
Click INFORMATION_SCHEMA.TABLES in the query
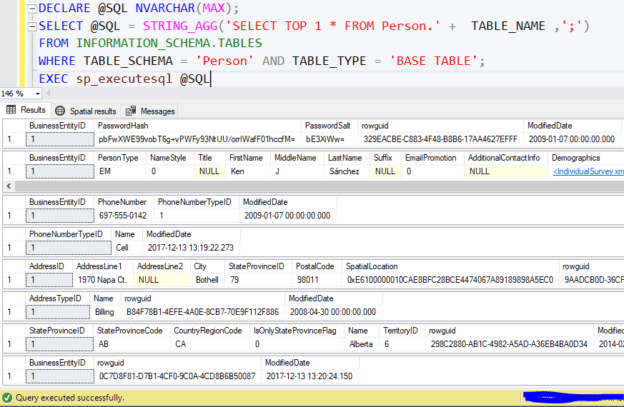169,43
